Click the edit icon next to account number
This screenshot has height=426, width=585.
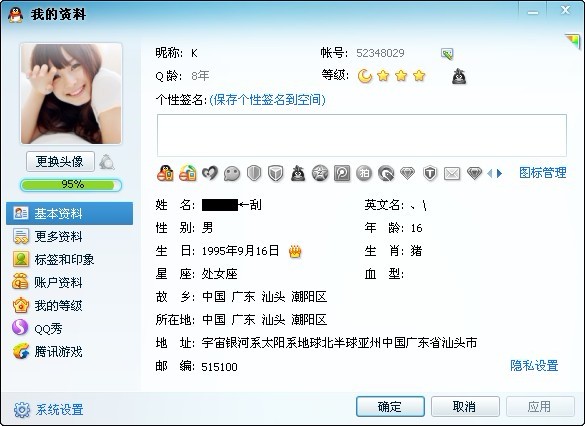[x=447, y=54]
